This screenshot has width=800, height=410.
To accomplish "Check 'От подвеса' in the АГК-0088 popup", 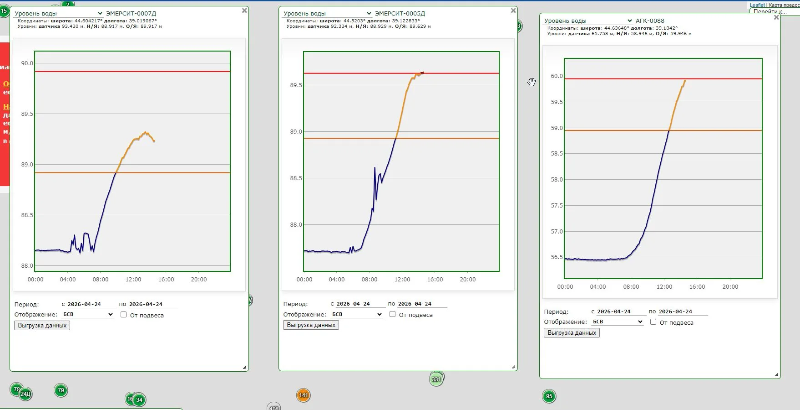I will [x=653, y=322].
